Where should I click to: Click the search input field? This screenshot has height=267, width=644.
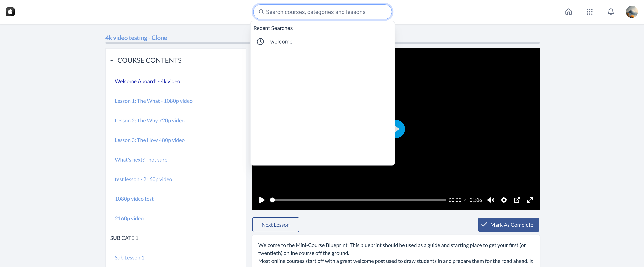322,11
